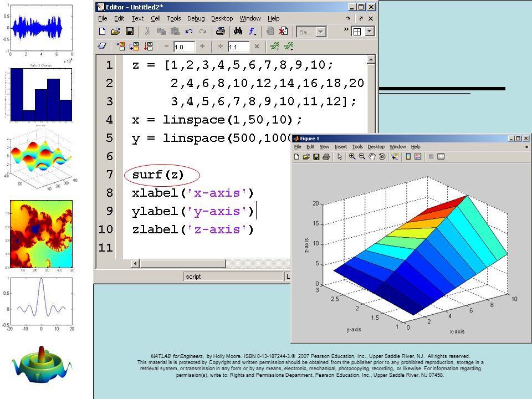532x399 pixels.
Task: Redo the edit in Editor toolbar
Action: point(203,32)
